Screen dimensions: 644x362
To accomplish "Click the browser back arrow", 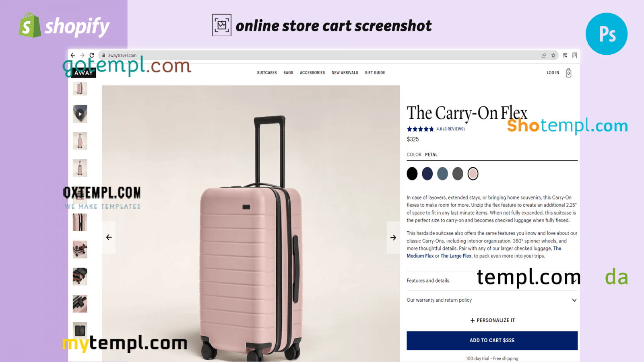I will point(72,55).
